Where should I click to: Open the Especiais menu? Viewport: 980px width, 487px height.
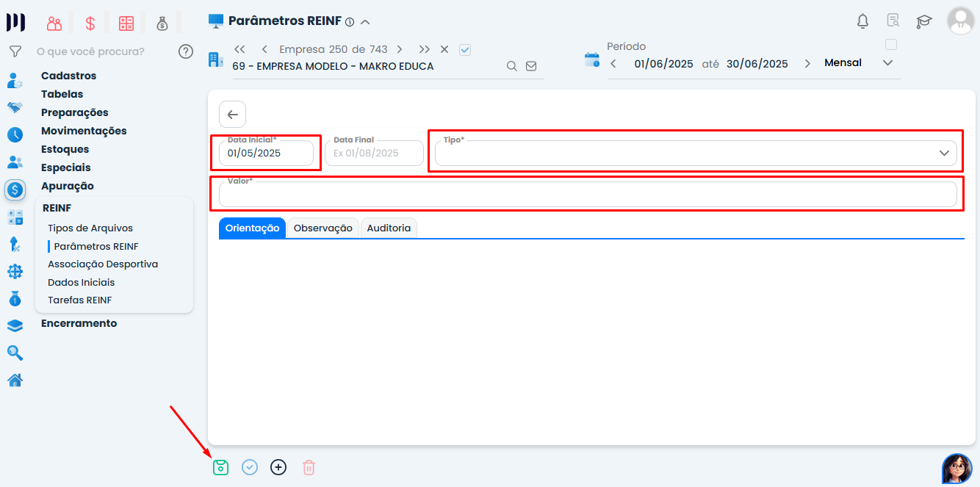point(66,167)
